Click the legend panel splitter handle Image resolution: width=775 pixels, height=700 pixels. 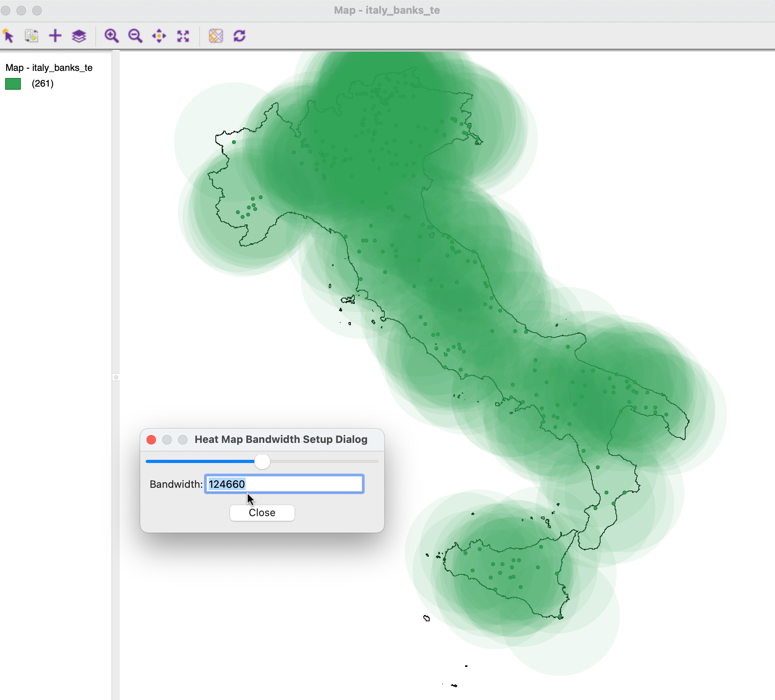click(116, 377)
